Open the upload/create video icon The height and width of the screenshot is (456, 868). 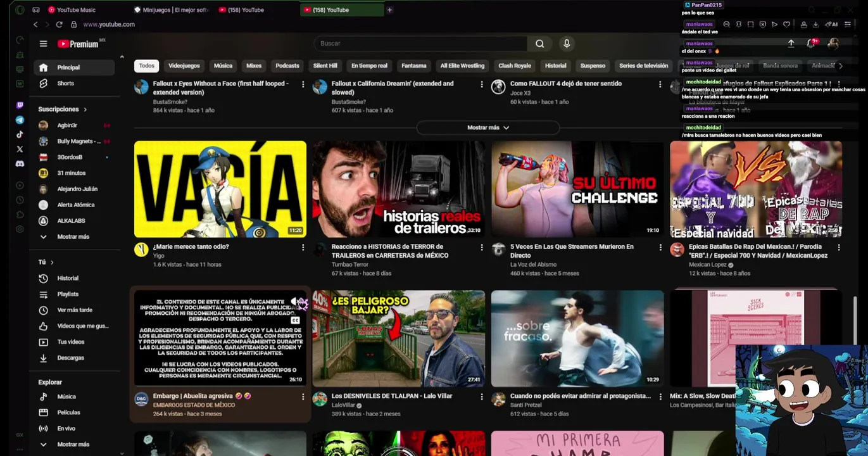[x=791, y=43]
